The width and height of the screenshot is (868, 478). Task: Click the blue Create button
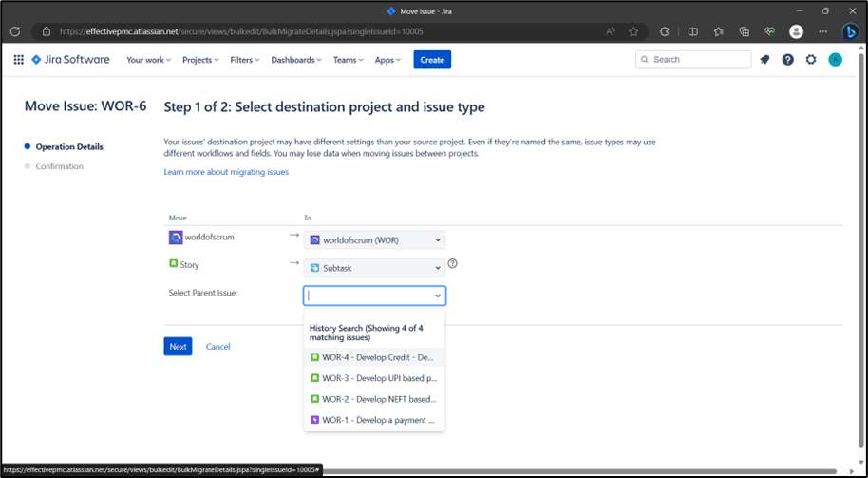coord(432,60)
